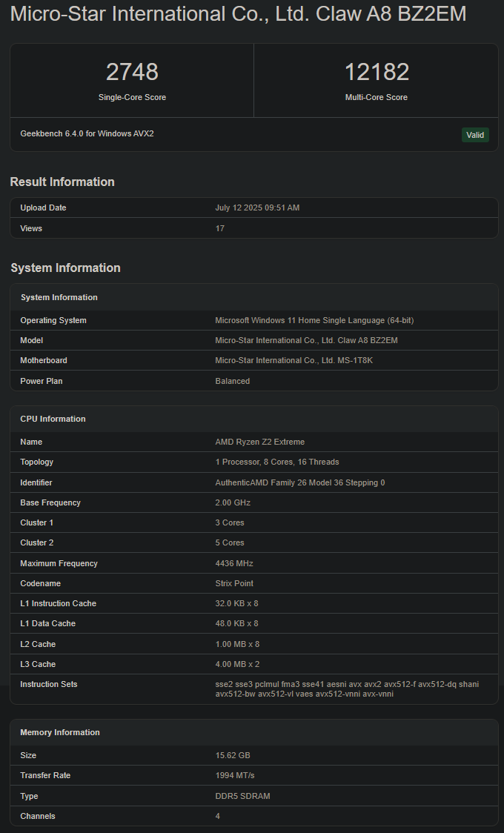Click the Operating System value Windows 11 Home
504x833 pixels.
pyautogui.click(x=314, y=320)
